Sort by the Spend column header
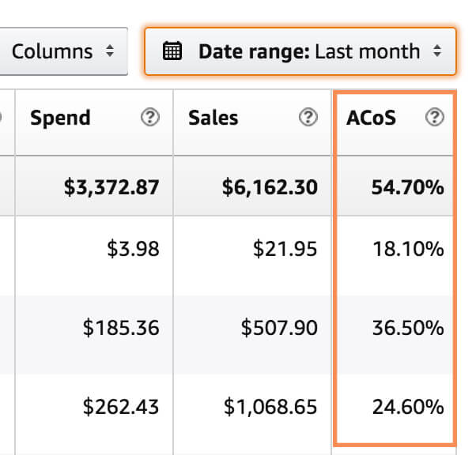The image size is (476, 455). tap(61, 118)
